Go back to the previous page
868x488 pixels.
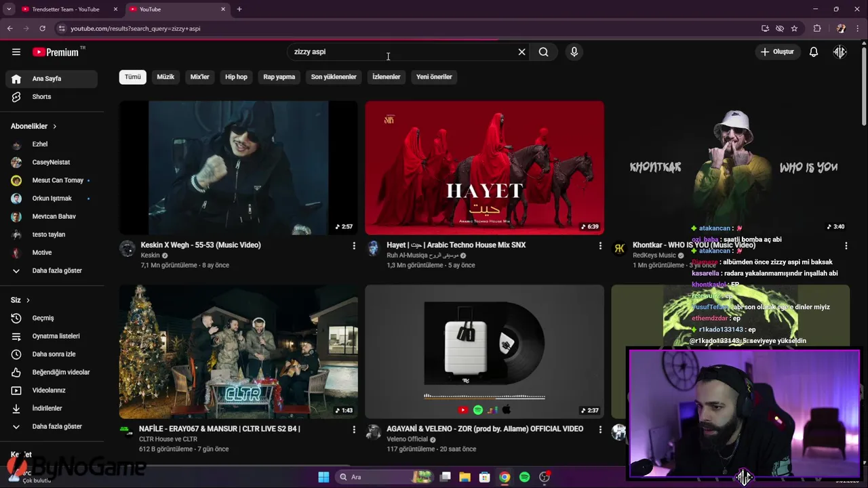coord(9,28)
